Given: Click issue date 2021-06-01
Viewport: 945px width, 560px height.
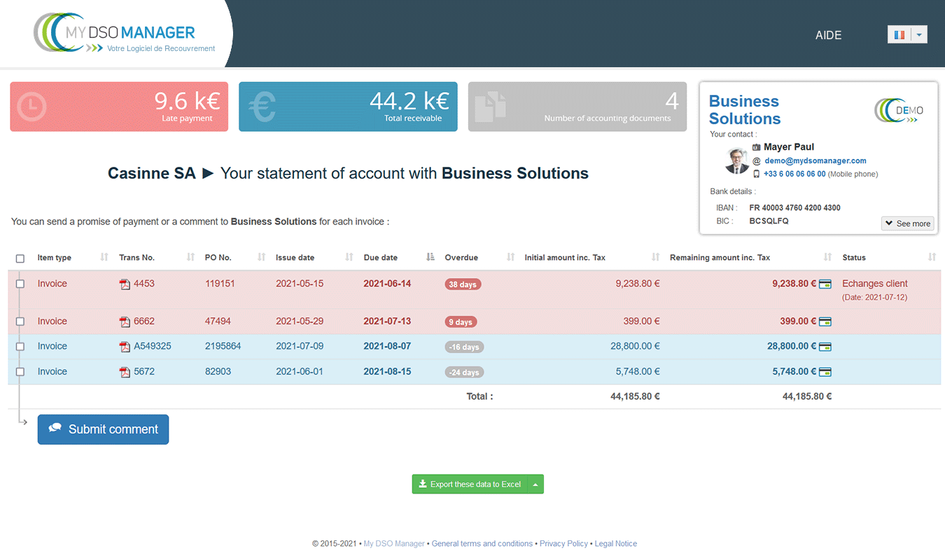Looking at the screenshot, I should [x=300, y=372].
